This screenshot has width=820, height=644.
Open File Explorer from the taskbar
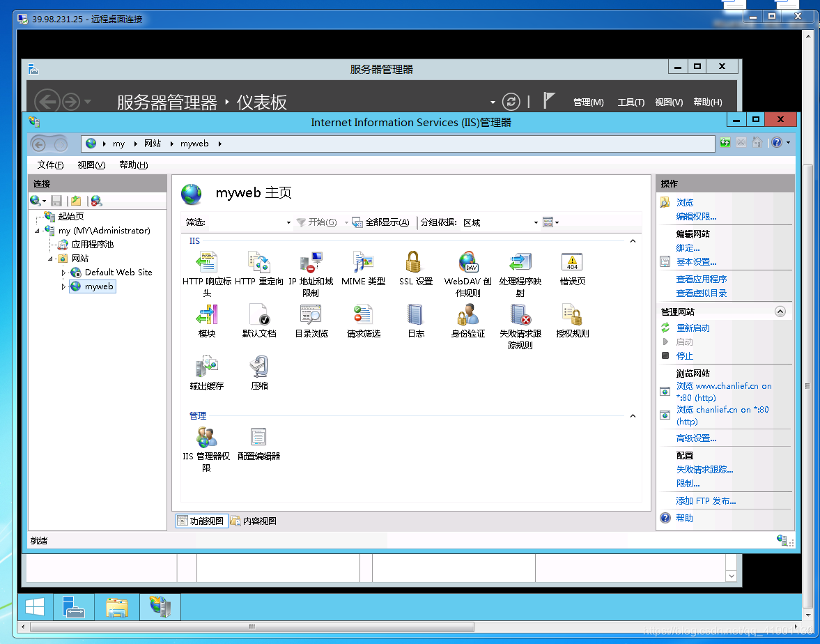point(116,607)
